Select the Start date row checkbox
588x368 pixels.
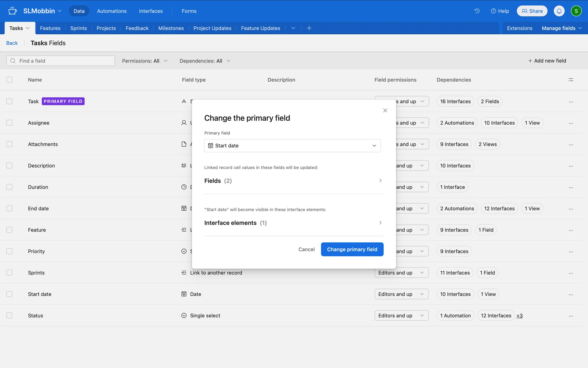(x=9, y=294)
